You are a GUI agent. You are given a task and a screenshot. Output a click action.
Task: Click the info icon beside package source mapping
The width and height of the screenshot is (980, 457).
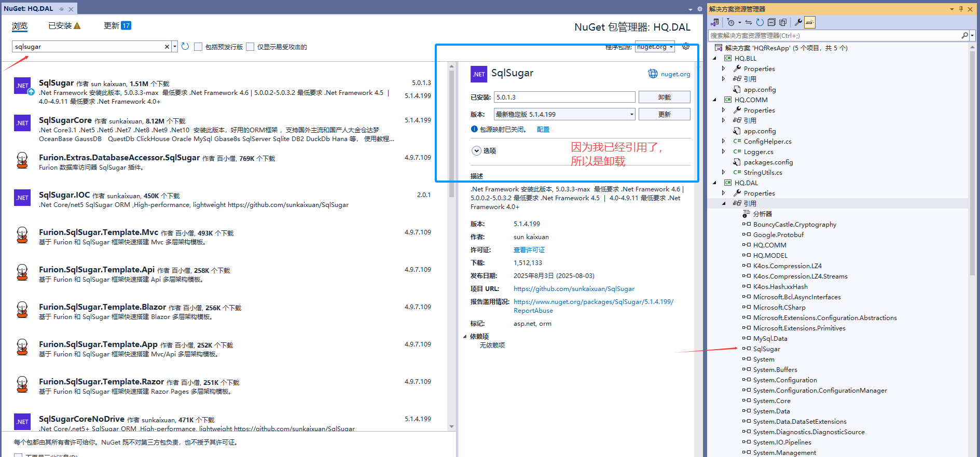point(474,129)
